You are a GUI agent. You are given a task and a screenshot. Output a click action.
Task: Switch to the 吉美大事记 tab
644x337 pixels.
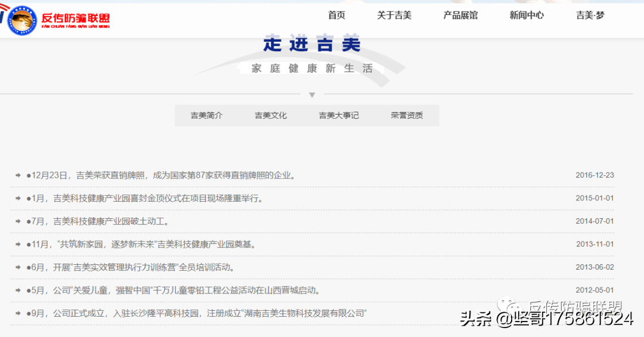pyautogui.click(x=339, y=116)
